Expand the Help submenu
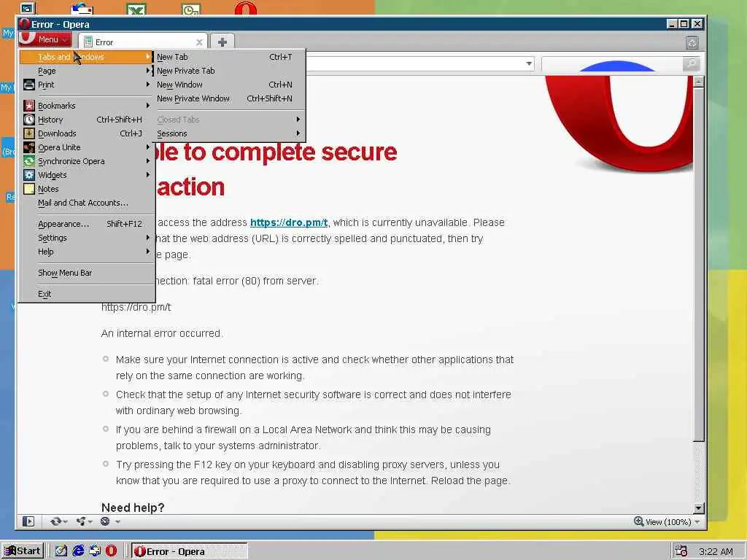This screenshot has width=747, height=560. pyautogui.click(x=87, y=252)
